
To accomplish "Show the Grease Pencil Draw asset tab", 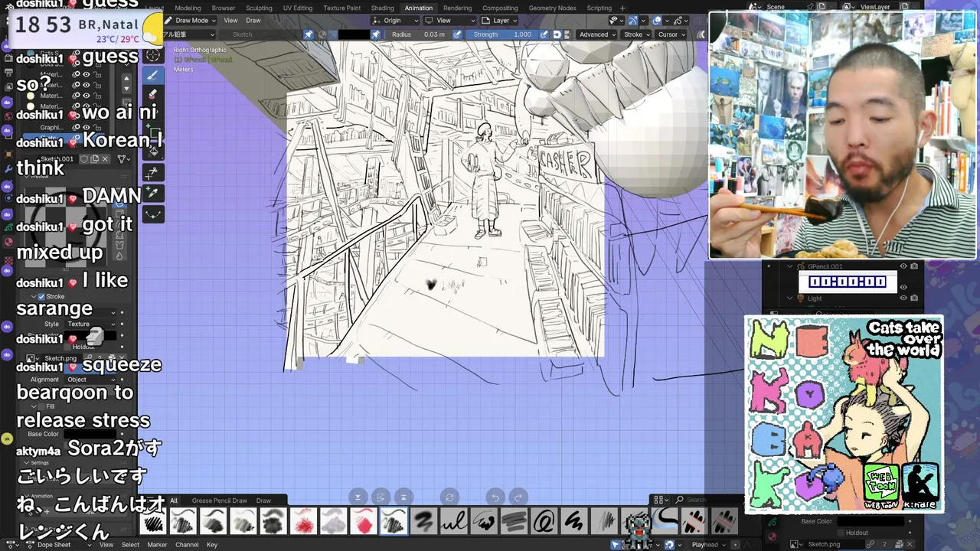I will point(220,500).
